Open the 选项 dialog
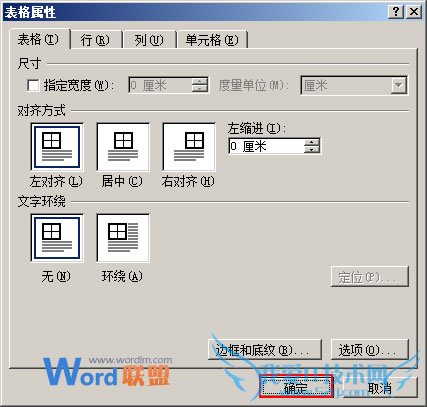 370,350
